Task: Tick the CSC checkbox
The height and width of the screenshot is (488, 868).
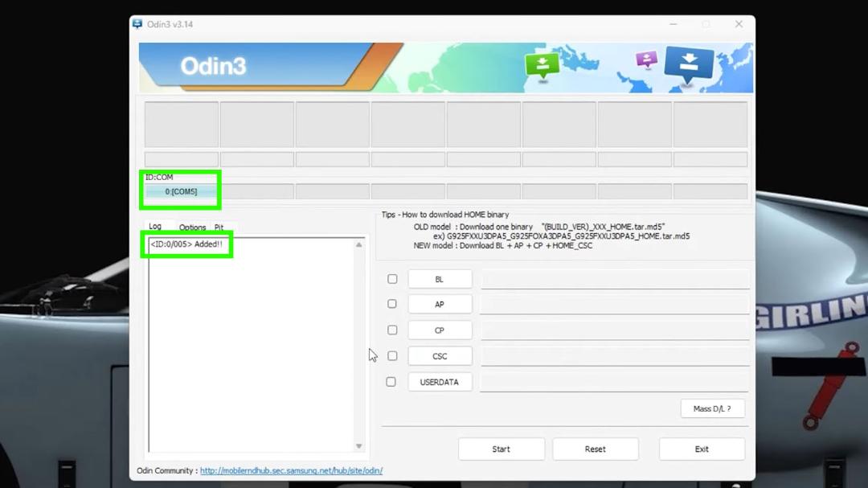Action: coord(392,355)
